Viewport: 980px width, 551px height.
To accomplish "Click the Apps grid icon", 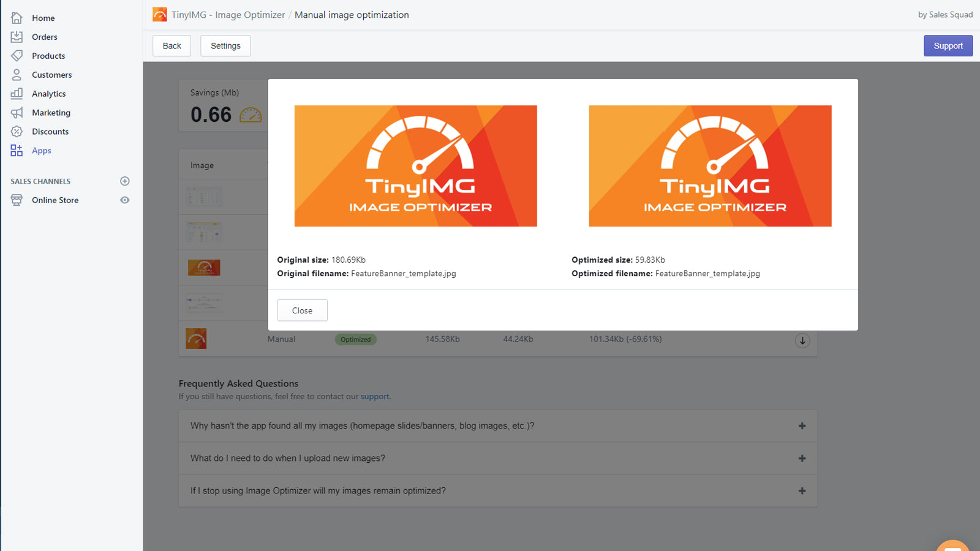I will [17, 151].
